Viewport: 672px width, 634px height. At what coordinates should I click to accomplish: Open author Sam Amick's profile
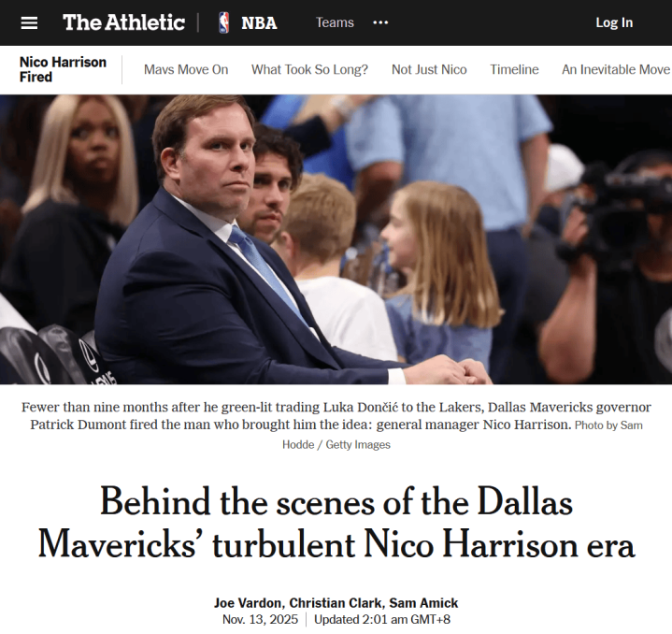click(x=423, y=603)
